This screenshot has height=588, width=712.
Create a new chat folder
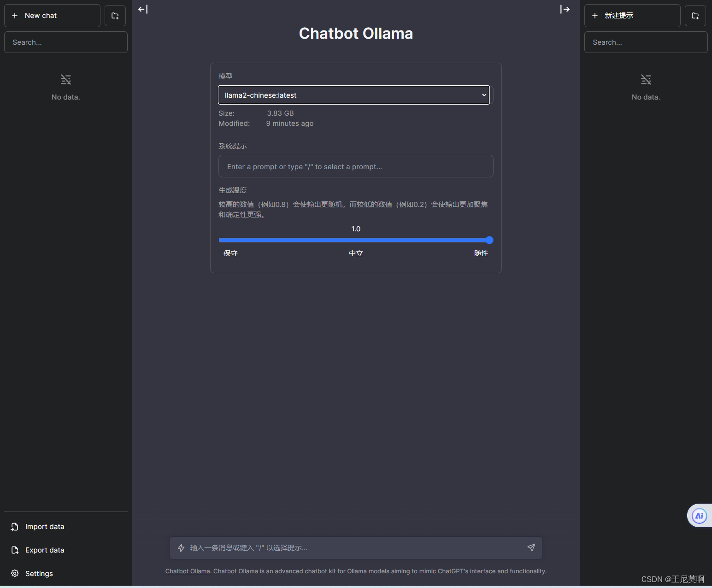115,16
